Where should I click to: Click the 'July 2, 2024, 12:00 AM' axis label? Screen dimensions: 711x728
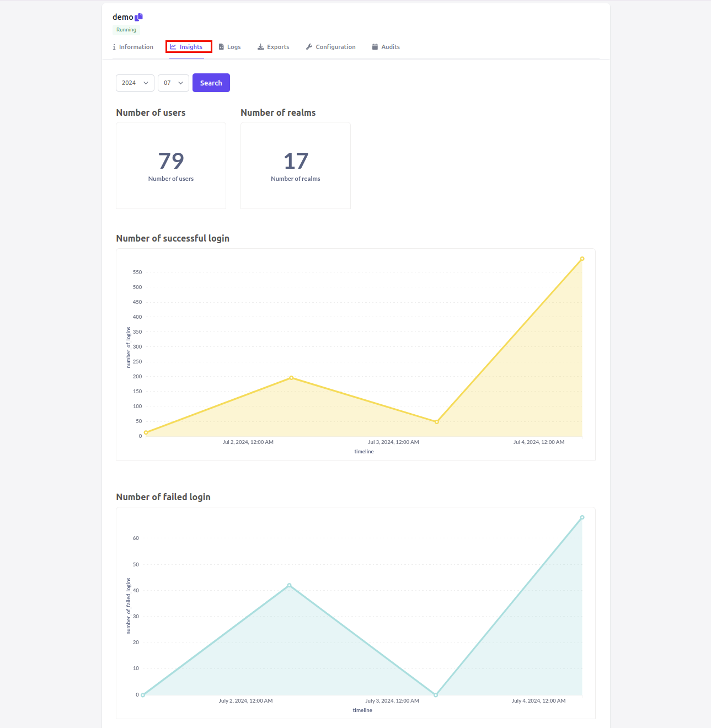click(x=245, y=701)
